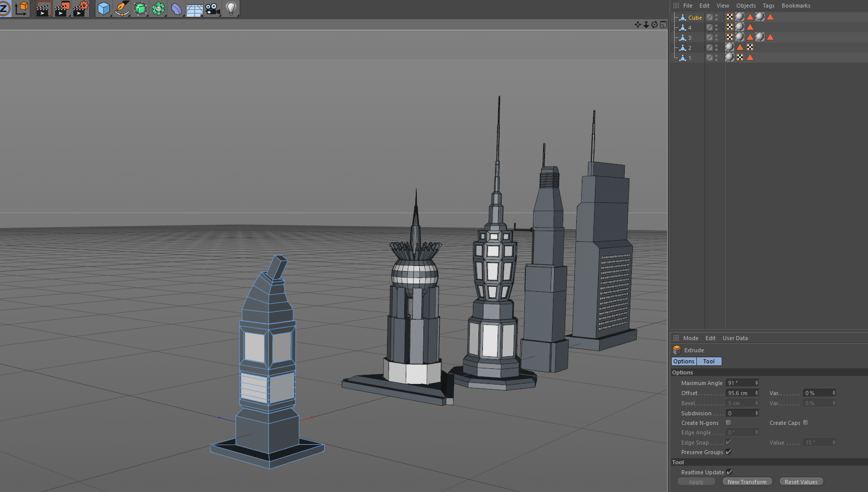Viewport: 868px width, 492px height.
Task: Select object named 1 in tree
Action: (x=690, y=58)
